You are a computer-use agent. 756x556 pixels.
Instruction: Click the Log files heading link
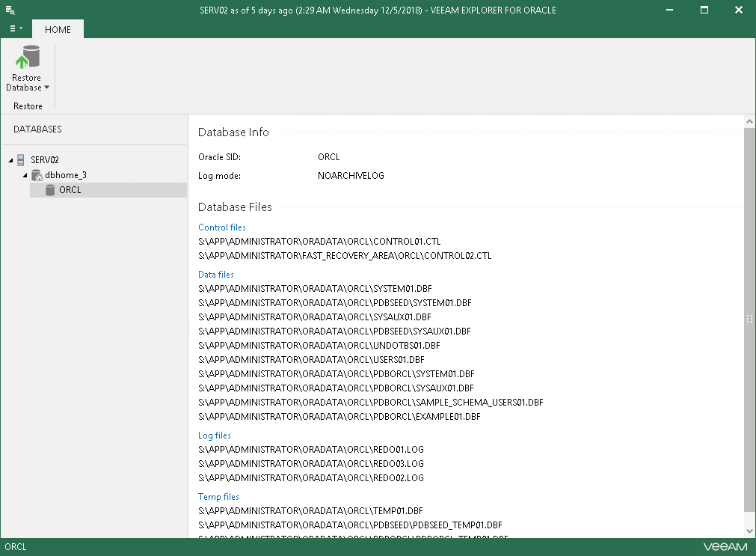(215, 436)
